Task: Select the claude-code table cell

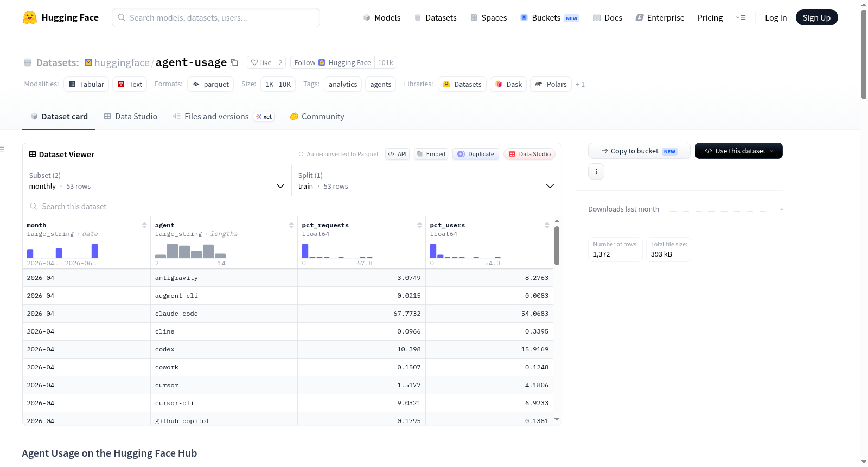Action: coord(224,314)
